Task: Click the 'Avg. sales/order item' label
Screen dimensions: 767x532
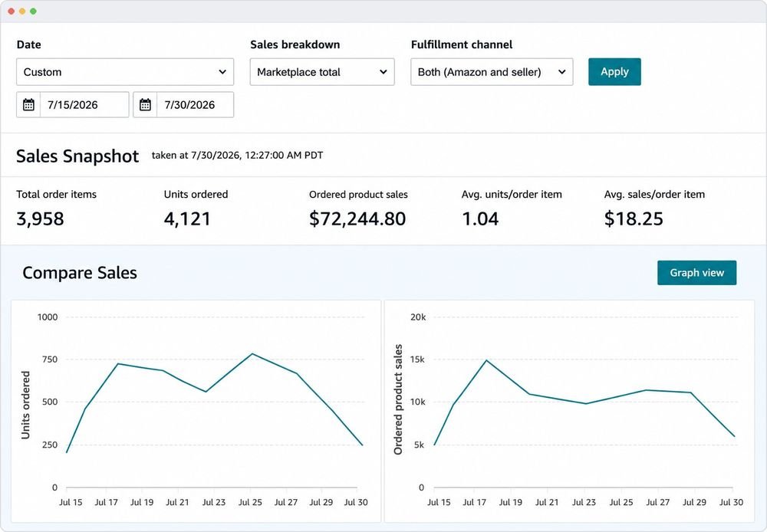Action: (x=654, y=194)
